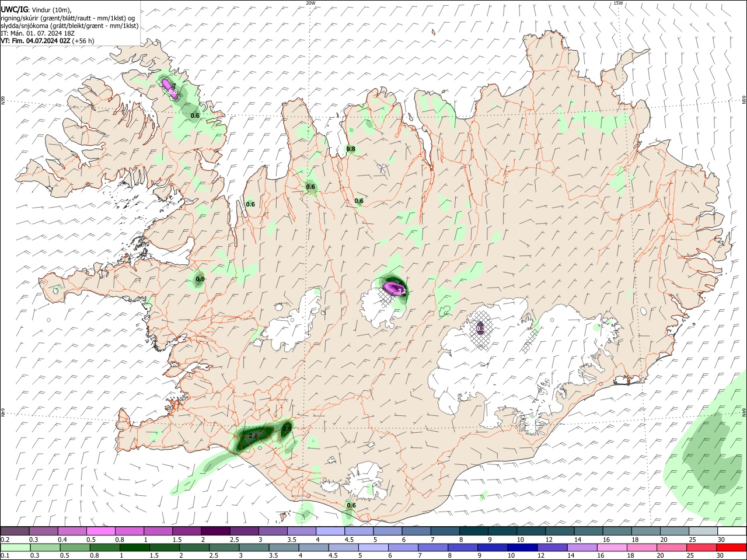Screen dimensions: 747x560
Task: Pick darkest green lower swatch between 1 and 1.5
Action: [x=134, y=547]
